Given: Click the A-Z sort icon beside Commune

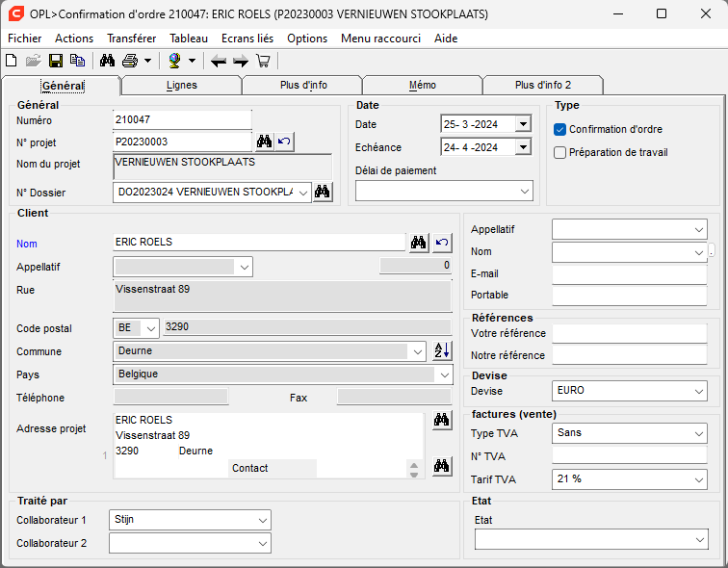Looking at the screenshot, I should coord(442,350).
